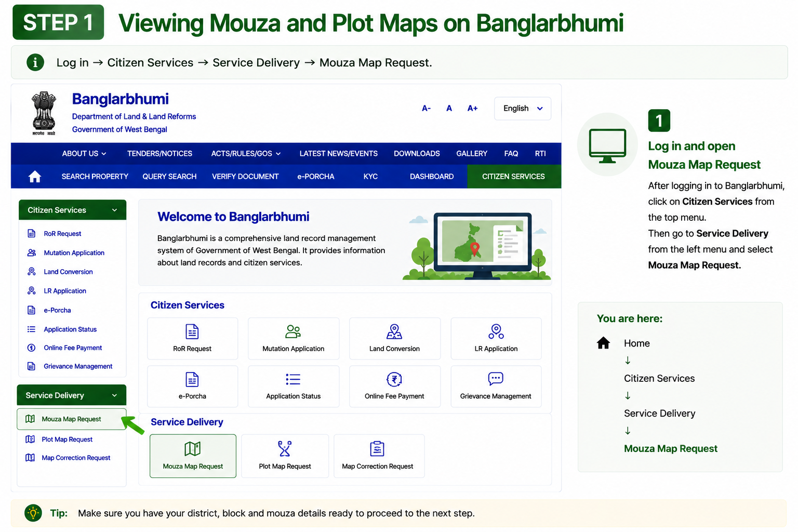Open the RoR Request card icon

coord(192,331)
